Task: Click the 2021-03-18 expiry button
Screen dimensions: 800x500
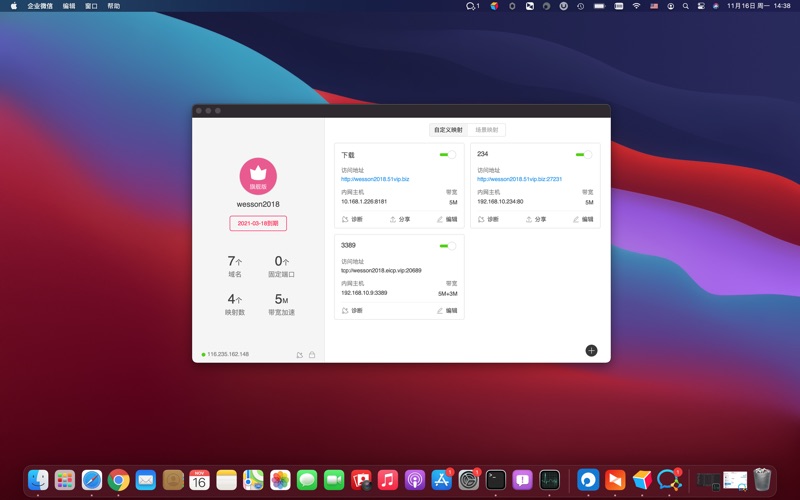Action: pos(258,223)
